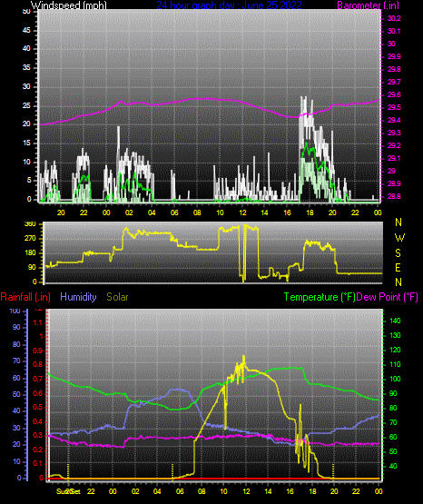423x504 pixels.
Task: Click '04' hour label under the bottom chart
Action: [157, 491]
